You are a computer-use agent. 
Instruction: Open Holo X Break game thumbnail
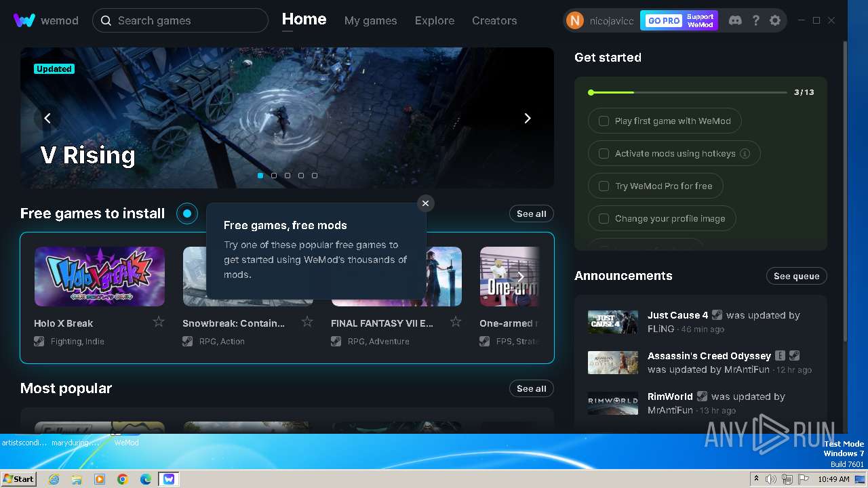pos(100,277)
